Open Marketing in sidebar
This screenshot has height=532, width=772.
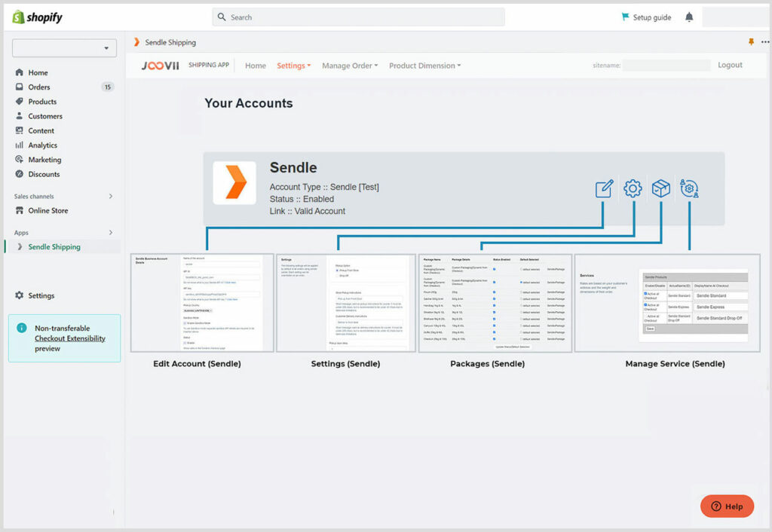[x=44, y=160]
